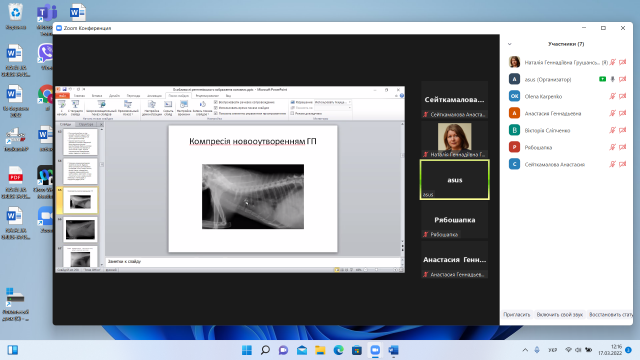This screenshot has width=640, height=360.
Task: Click the video-off icon for Рябошапка
Action: (x=622, y=147)
